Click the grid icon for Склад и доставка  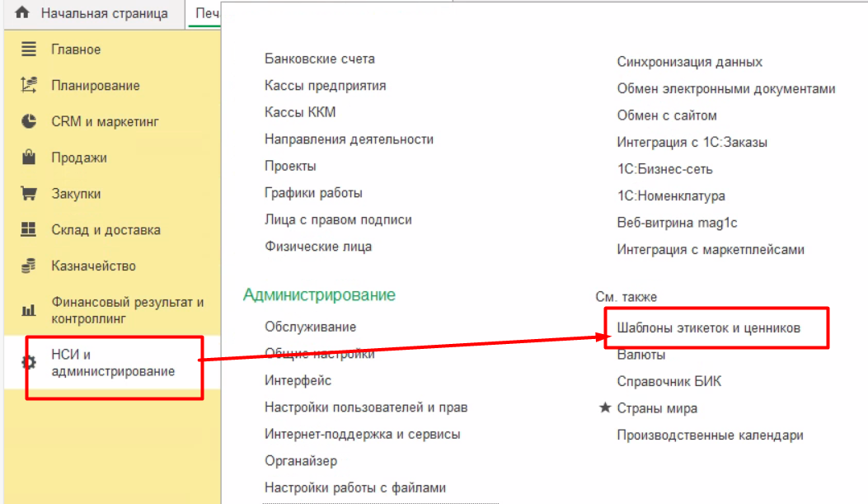tap(29, 230)
